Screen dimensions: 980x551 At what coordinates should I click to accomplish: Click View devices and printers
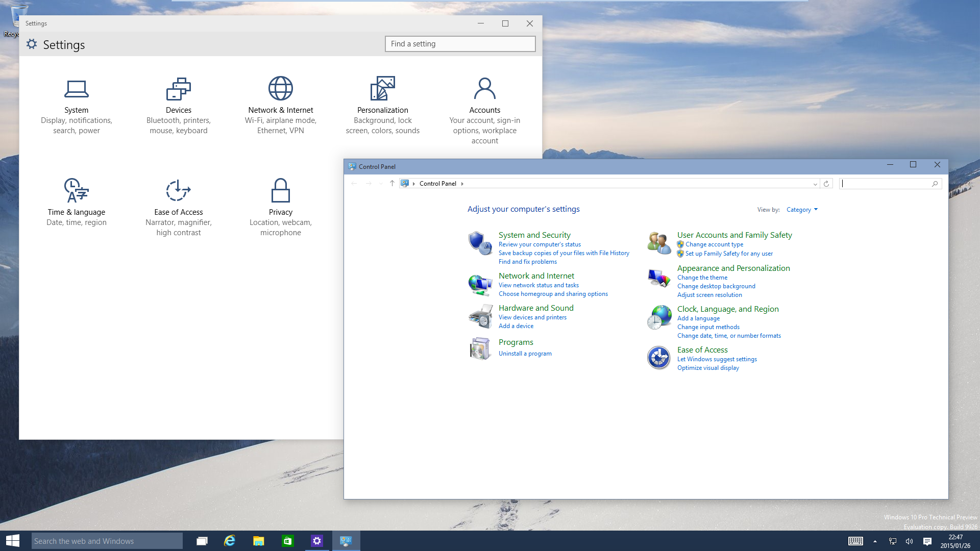(x=532, y=317)
